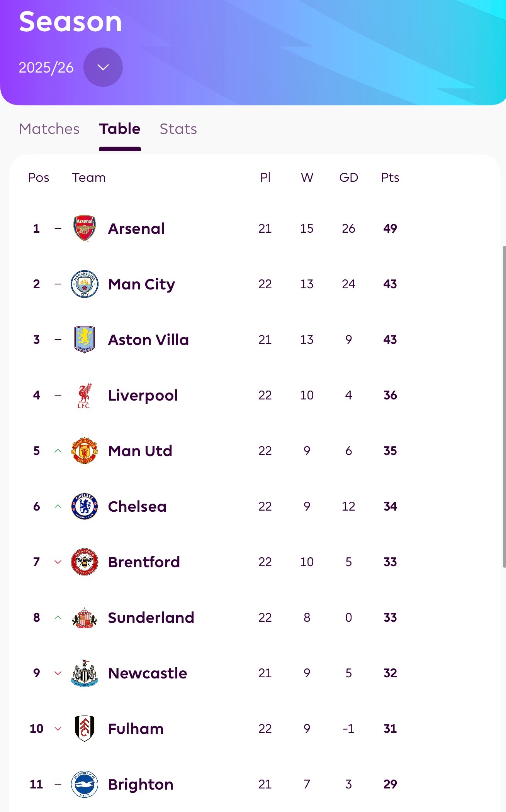506x812 pixels.
Task: Click the Liverpool liver bird logo
Action: point(85,395)
